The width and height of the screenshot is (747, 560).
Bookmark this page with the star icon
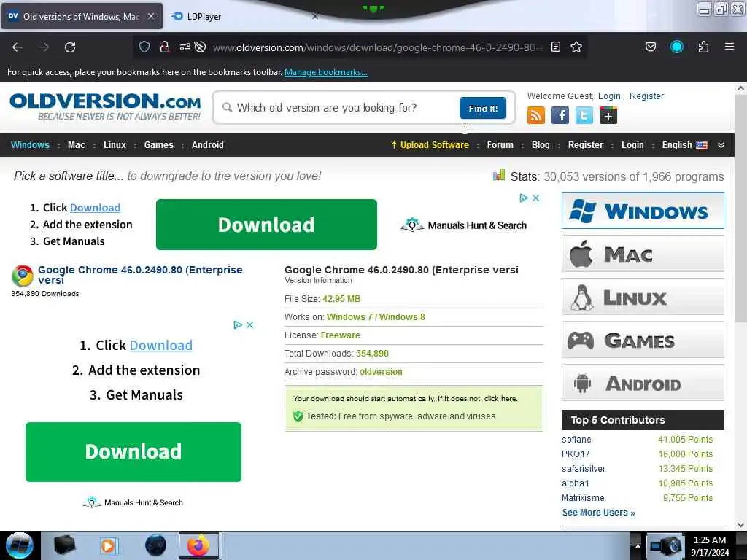[x=576, y=47]
